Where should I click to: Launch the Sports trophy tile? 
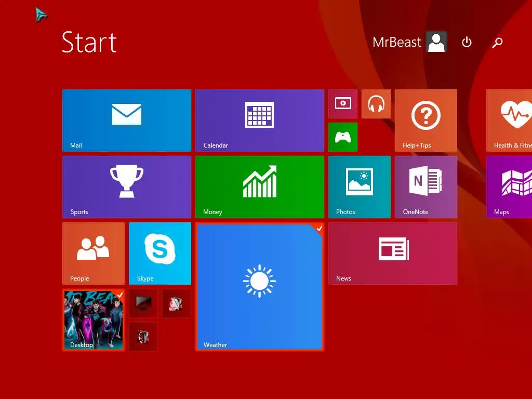[x=127, y=187]
